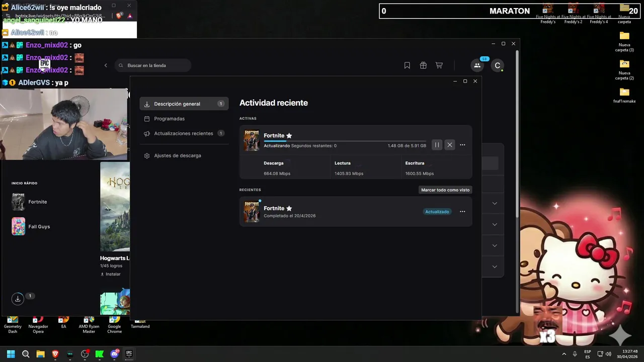Expand the second collapsed panel chevron behind
Image resolution: width=644 pixels, height=362 pixels.
[495, 224]
